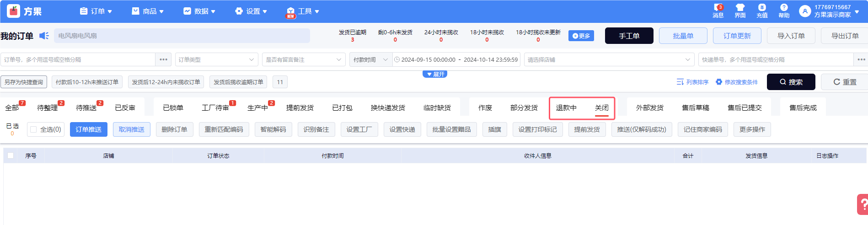
Task: Click the 订单推送 button
Action: coord(89,129)
